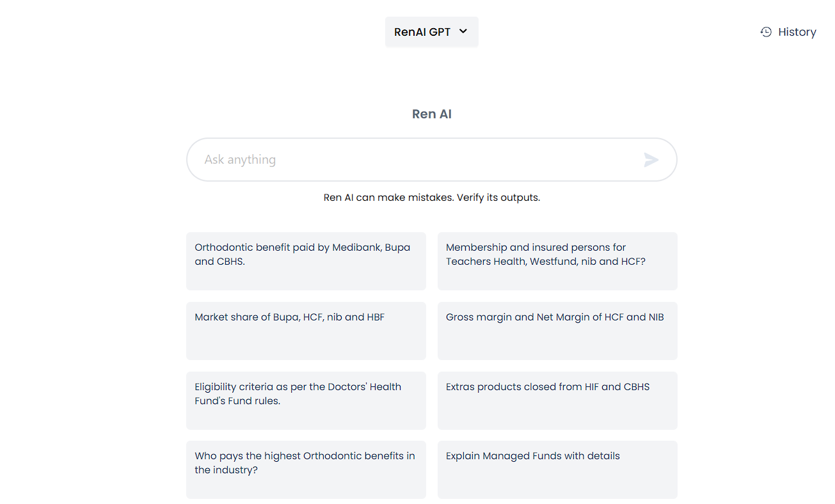Screen dimensions: 835x504
Task: Open the Extras products closed HIF suggestion
Action: [557, 400]
